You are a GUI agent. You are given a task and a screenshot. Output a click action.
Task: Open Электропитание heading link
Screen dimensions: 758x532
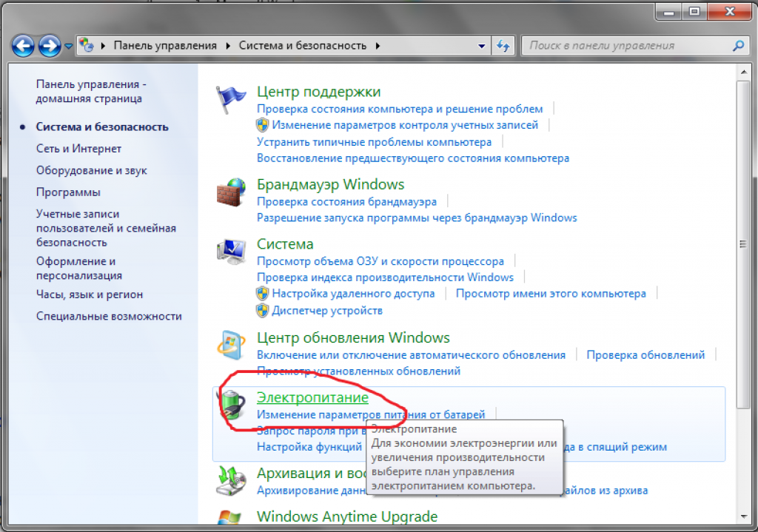[312, 397]
